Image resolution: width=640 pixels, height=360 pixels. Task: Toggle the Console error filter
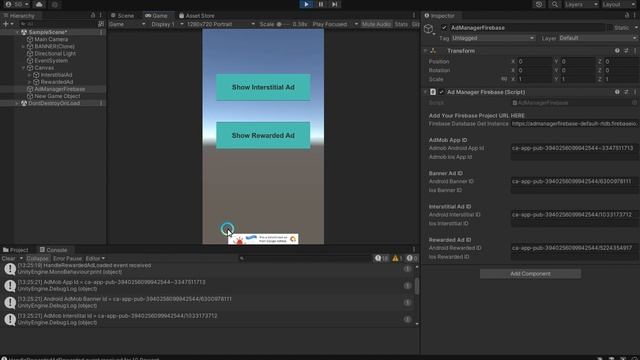[411, 258]
